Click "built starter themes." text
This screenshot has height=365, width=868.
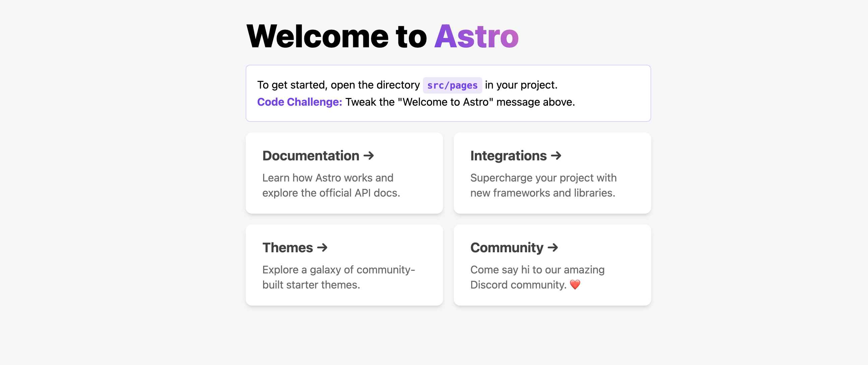point(311,285)
